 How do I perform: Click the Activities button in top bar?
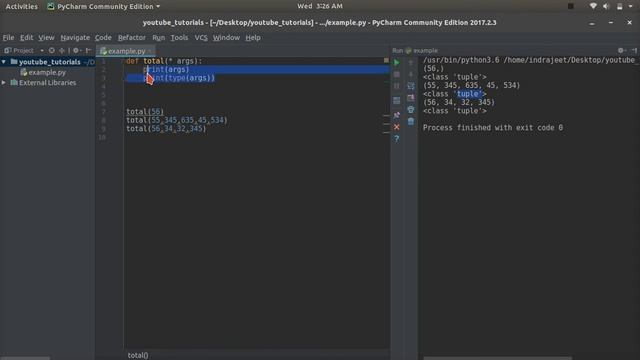coord(22,6)
